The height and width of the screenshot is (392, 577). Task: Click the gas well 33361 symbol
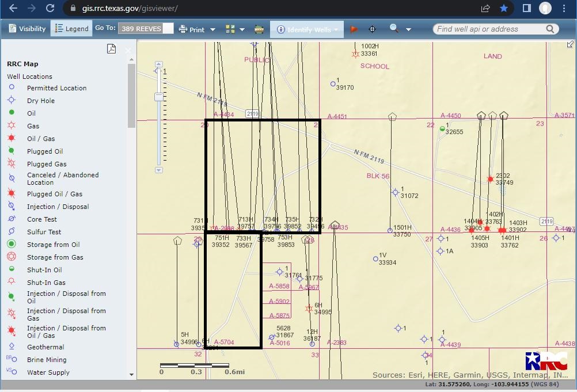click(x=355, y=54)
